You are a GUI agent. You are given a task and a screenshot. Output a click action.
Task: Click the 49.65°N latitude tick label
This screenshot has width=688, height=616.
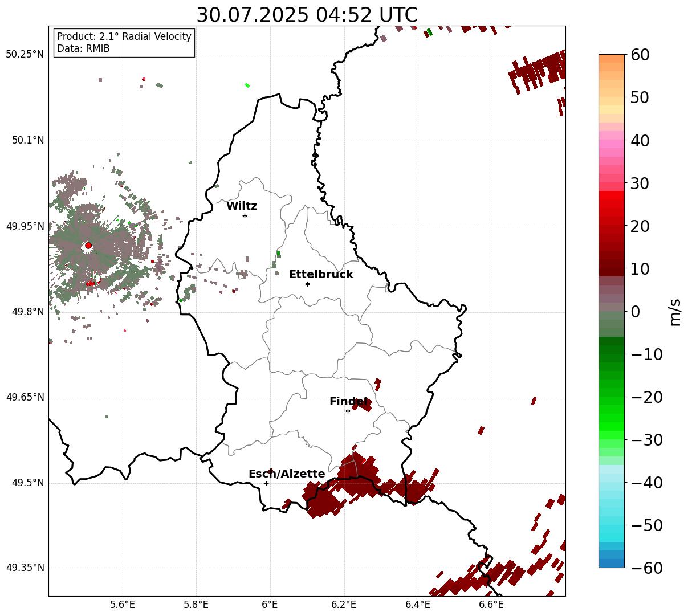pos(25,397)
